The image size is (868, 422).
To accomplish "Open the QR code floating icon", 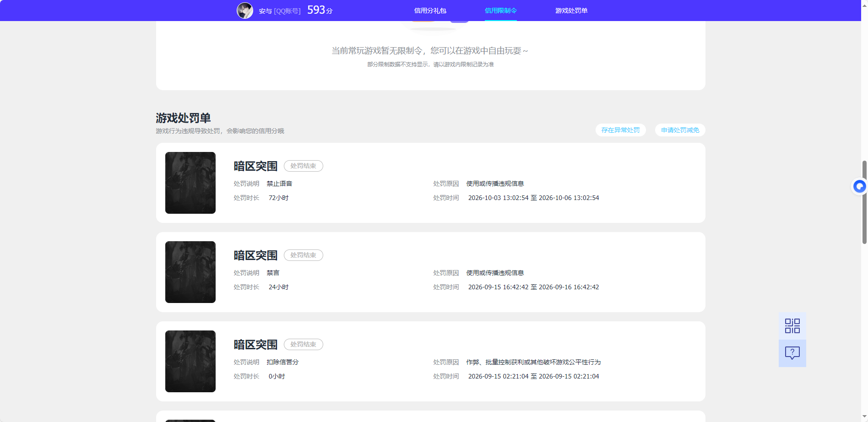I will point(792,326).
